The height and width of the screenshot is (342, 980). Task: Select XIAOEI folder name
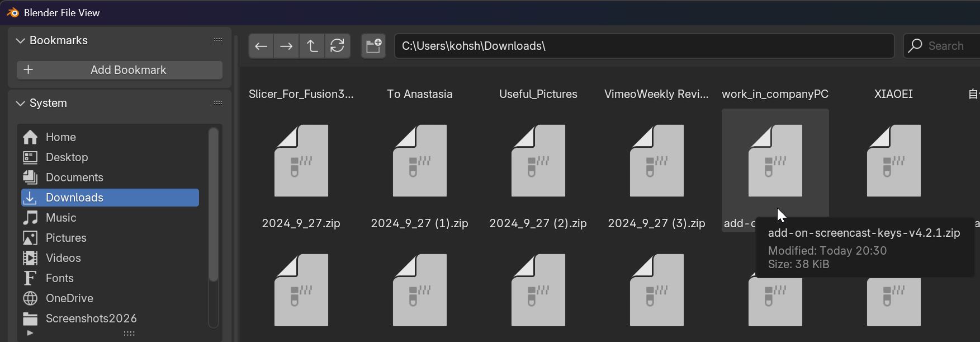point(893,94)
